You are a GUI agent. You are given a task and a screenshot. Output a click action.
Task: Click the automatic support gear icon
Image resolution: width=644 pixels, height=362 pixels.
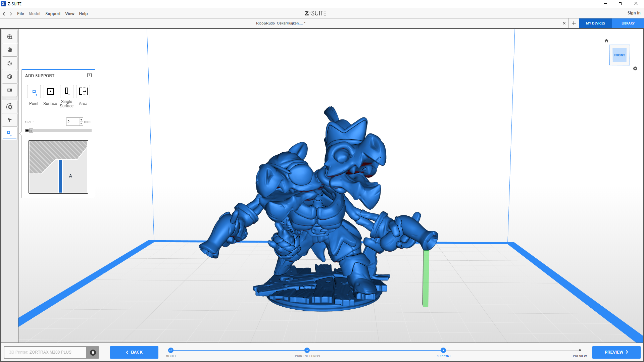[10, 107]
